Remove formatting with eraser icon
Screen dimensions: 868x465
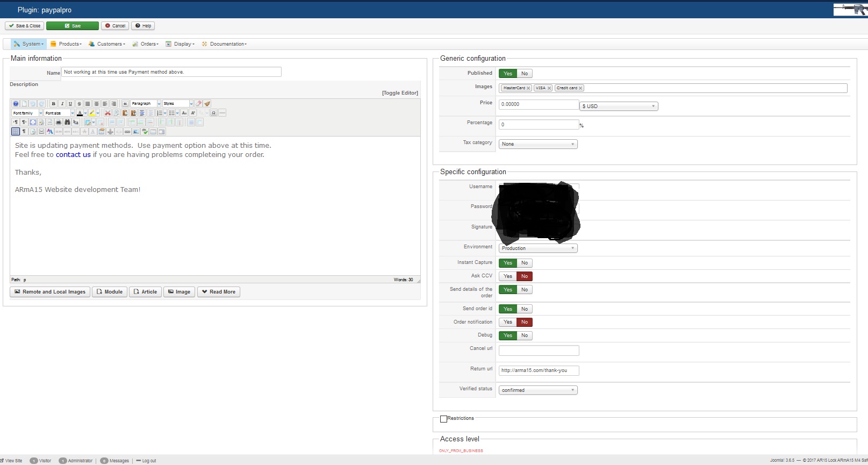tap(198, 104)
